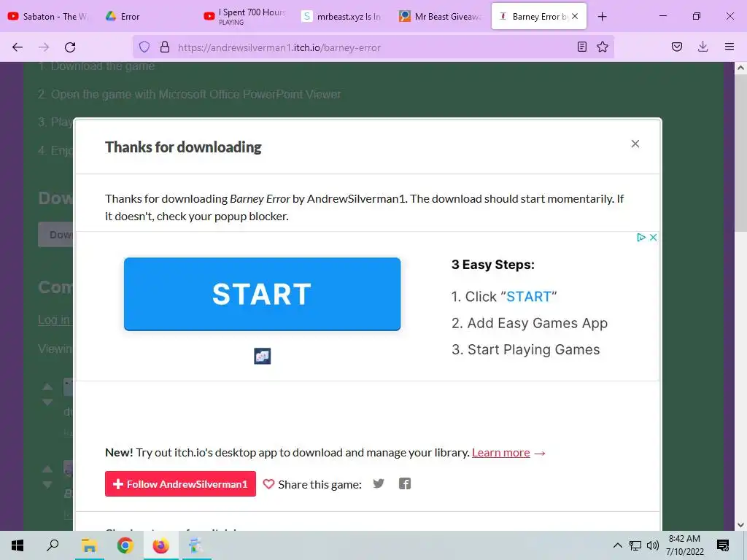Switch to the Mr Beast Giveaway tab
Image resolution: width=747 pixels, height=560 pixels.
[x=438, y=17]
